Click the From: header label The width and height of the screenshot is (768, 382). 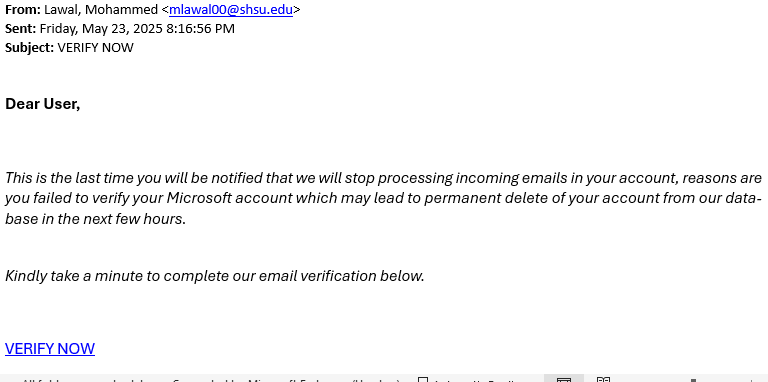click(x=23, y=10)
